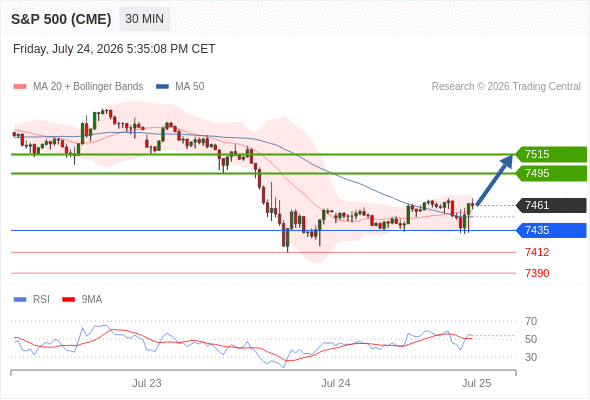The height and width of the screenshot is (400, 590).
Task: Click the red 9MA legend swatch
Action: [x=68, y=300]
